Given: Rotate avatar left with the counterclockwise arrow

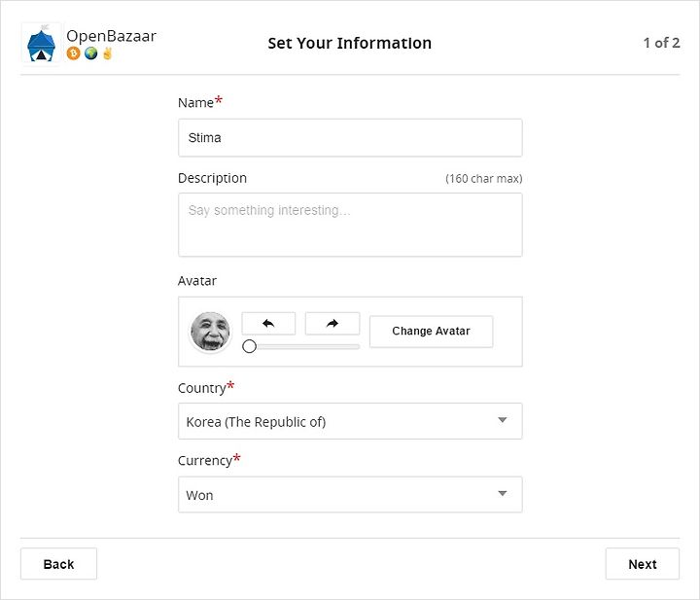Looking at the screenshot, I should pos(268,323).
